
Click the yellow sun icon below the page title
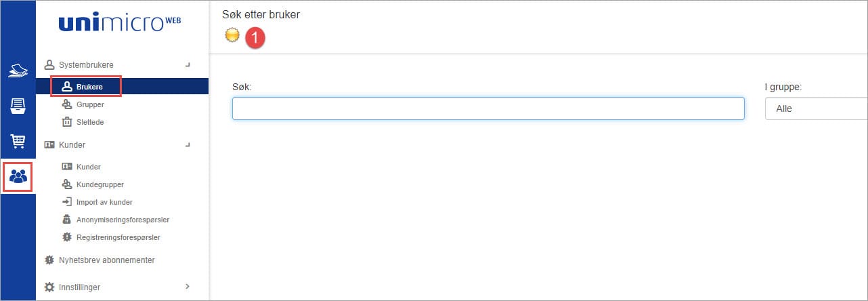232,36
